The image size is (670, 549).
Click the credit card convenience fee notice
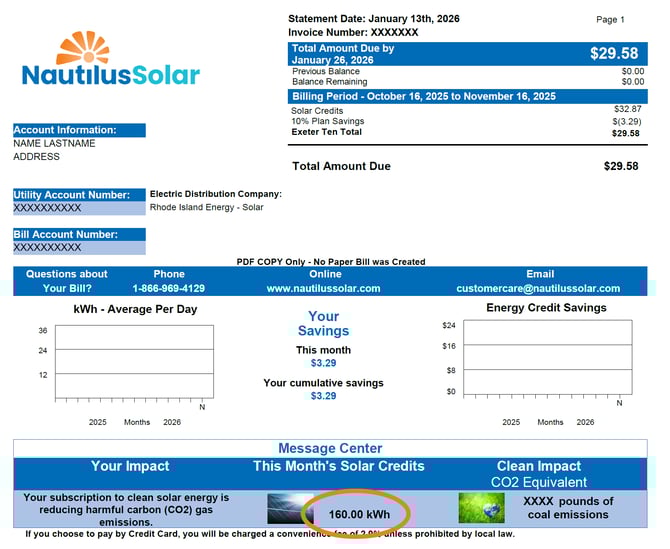pos(270,534)
